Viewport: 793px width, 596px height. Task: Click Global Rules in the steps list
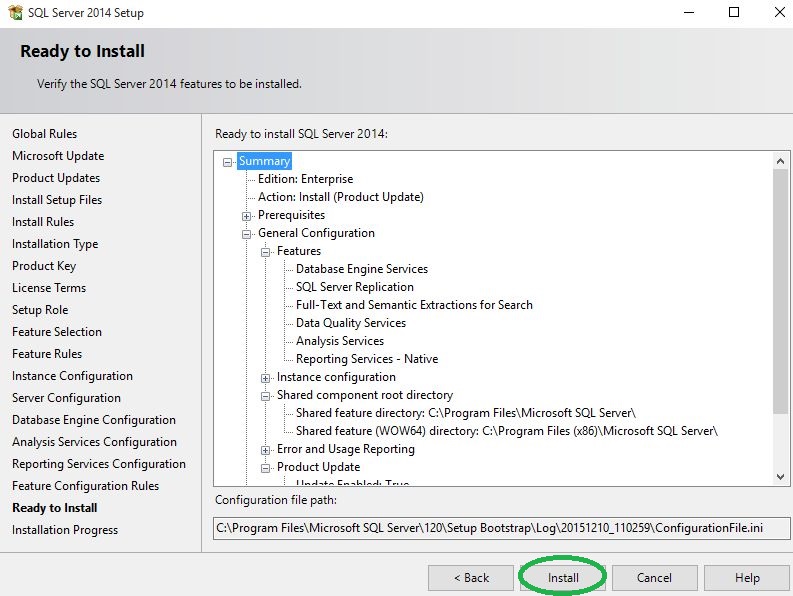coord(45,134)
